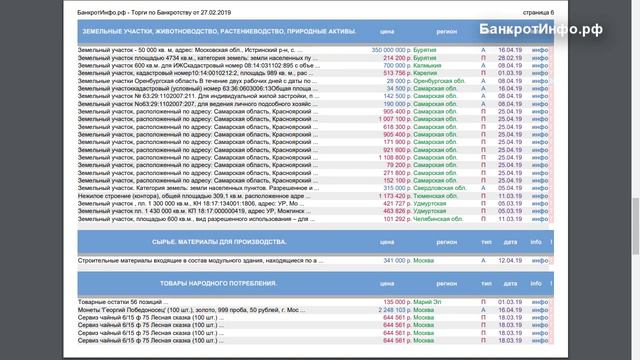Viewport: 640px width, 360px height.
Task: Open the инфо link in the Челябинская обл. row
Action: pos(540,219)
